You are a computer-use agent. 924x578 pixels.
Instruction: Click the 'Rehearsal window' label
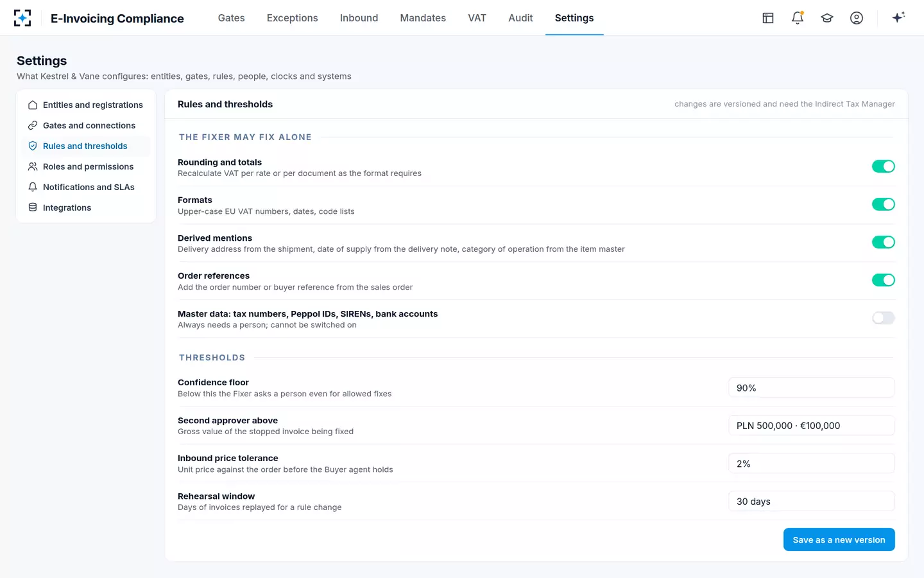tap(216, 496)
